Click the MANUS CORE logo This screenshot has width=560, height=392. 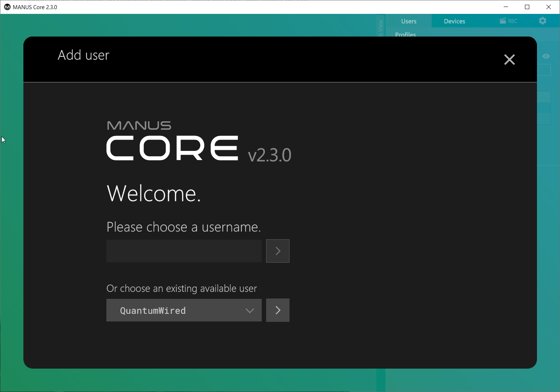point(172,142)
